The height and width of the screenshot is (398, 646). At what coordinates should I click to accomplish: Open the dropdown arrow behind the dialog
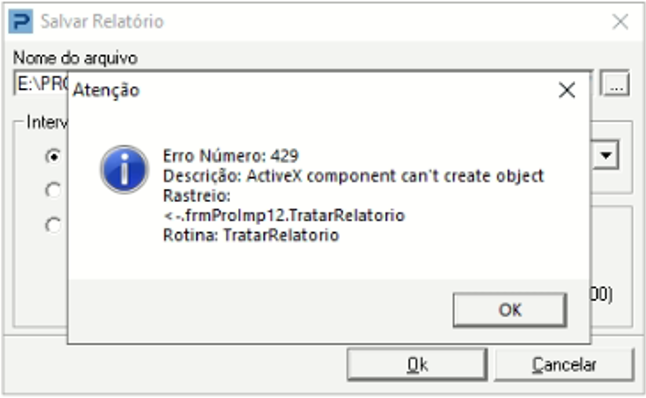click(605, 155)
